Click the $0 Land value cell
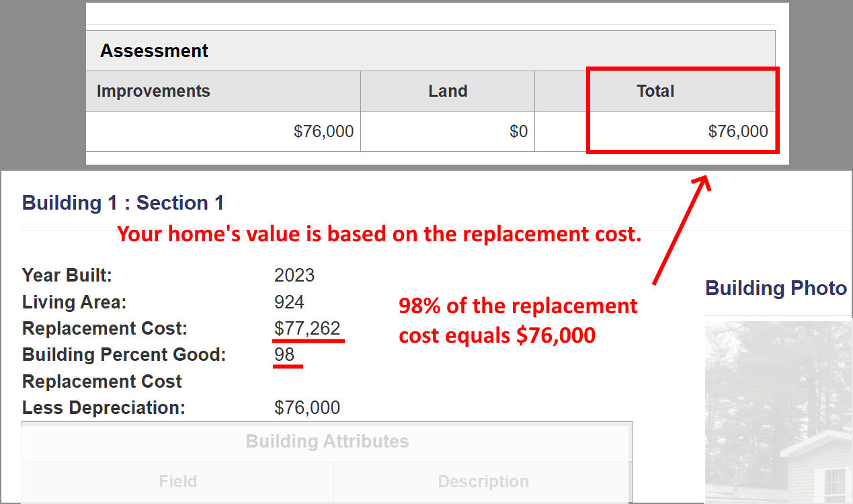The image size is (853, 504). click(518, 132)
